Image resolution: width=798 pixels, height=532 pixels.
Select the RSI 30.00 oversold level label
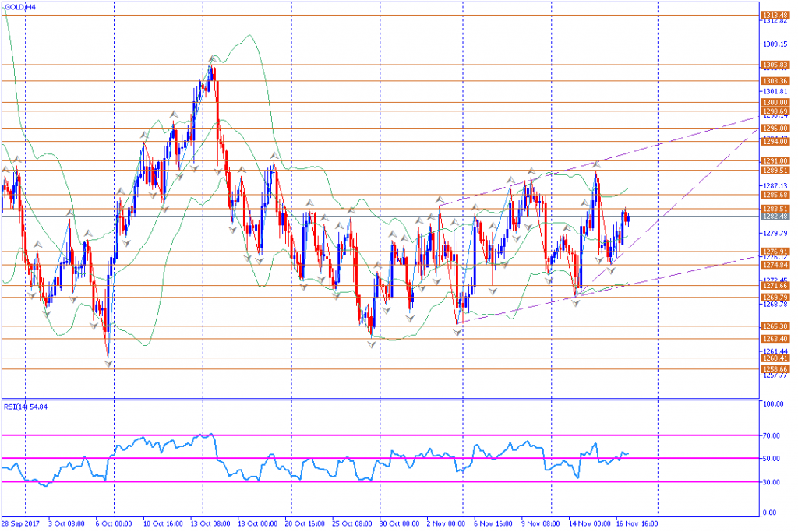(x=772, y=482)
